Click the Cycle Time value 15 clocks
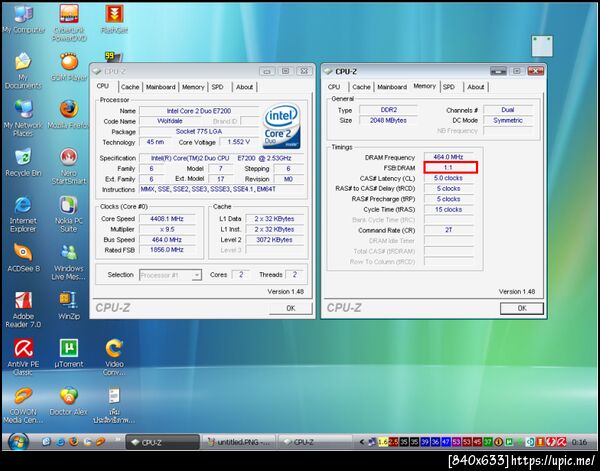The width and height of the screenshot is (600, 471). tap(448, 210)
